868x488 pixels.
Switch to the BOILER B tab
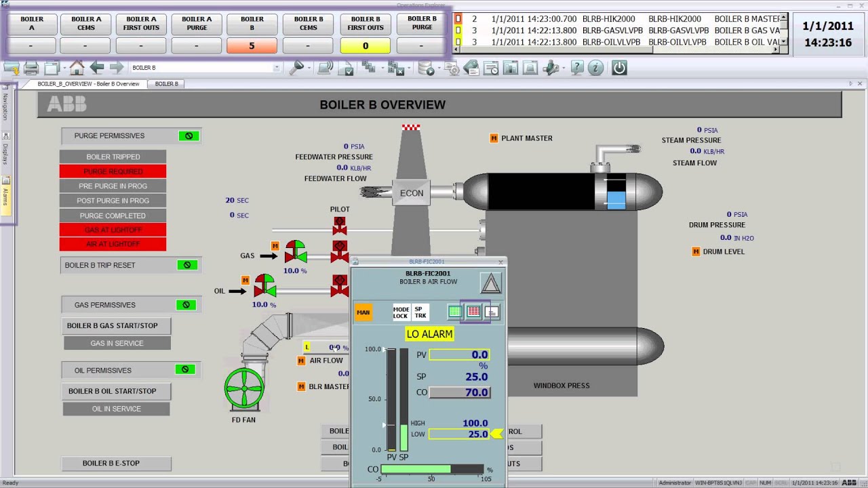167,84
